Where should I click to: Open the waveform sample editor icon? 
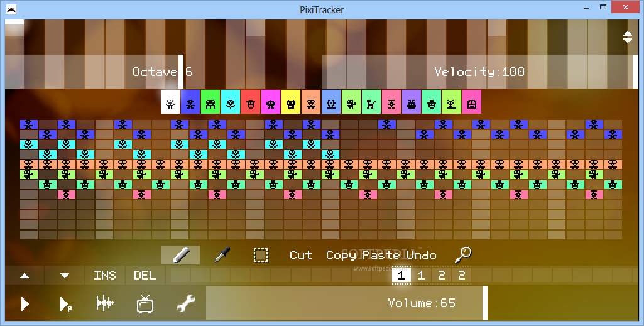point(105,304)
